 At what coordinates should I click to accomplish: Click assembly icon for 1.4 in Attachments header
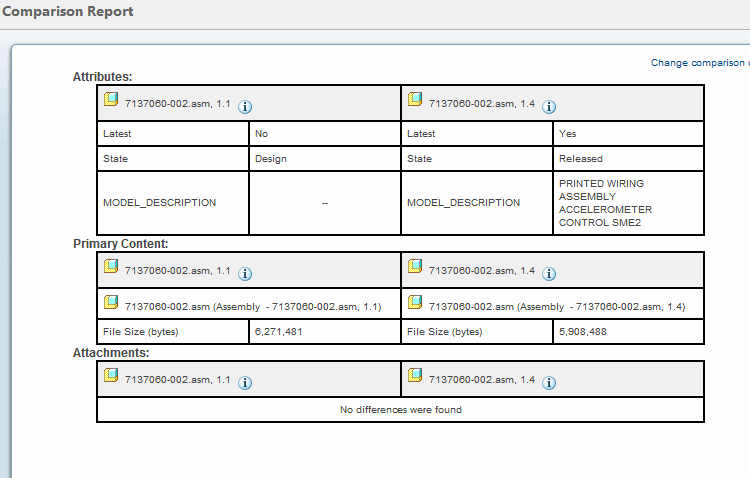pyautogui.click(x=415, y=375)
